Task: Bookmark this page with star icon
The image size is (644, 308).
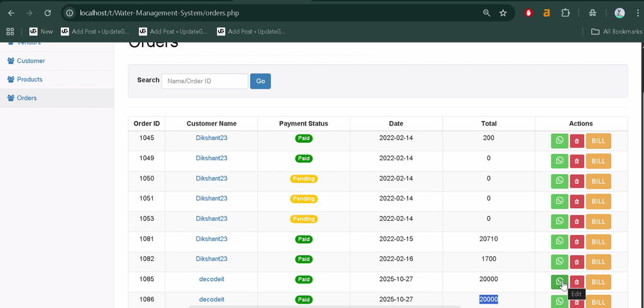Action: (503, 13)
